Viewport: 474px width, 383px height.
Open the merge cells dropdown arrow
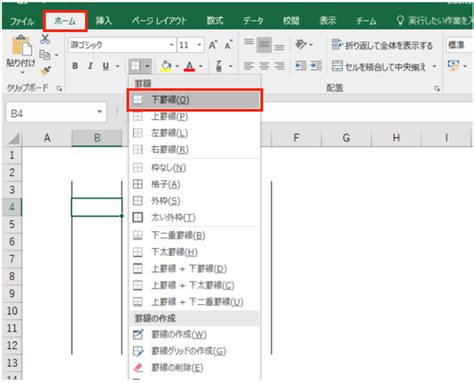[x=434, y=66]
